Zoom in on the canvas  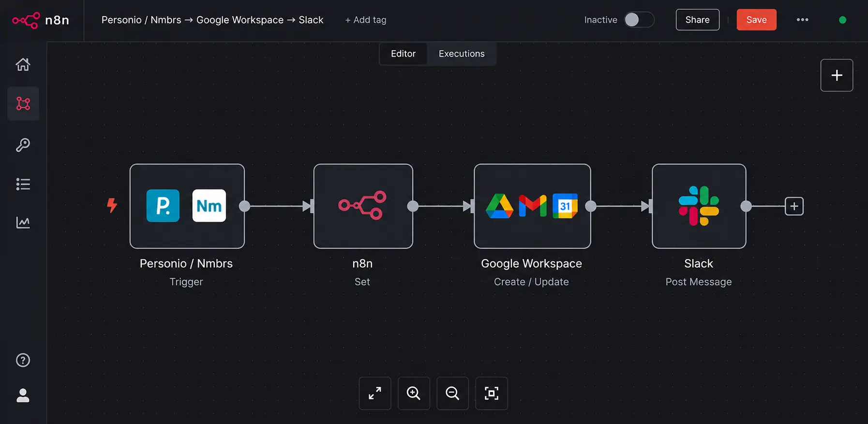[414, 393]
